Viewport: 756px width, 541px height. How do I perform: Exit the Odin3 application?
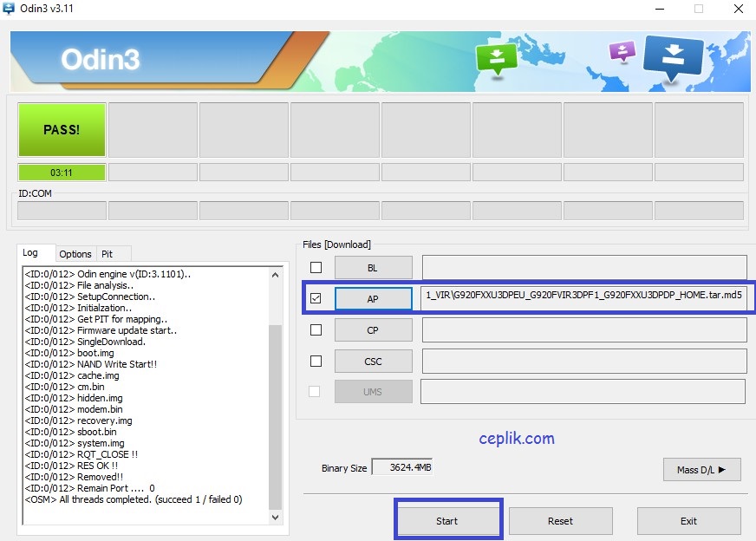click(688, 521)
